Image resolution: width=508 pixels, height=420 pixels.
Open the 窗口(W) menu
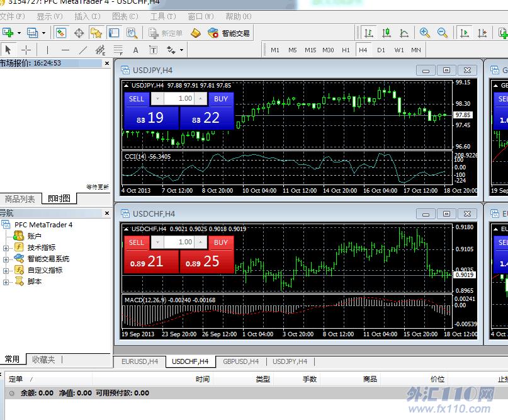(201, 16)
